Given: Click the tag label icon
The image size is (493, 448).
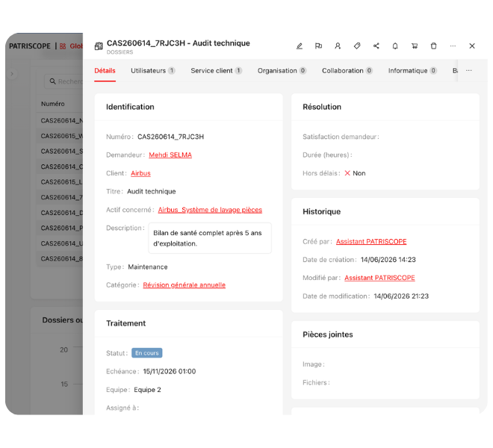Looking at the screenshot, I should click(357, 46).
